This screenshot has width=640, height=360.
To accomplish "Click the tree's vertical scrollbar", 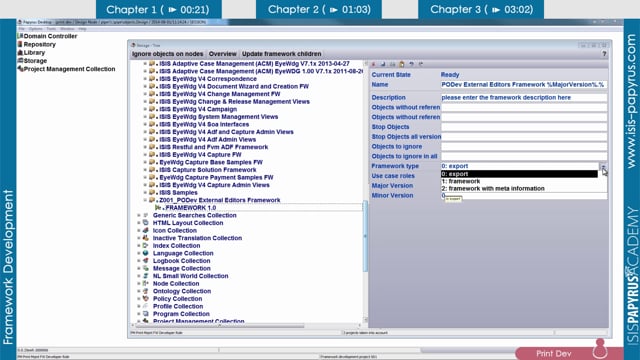I will [365, 236].
